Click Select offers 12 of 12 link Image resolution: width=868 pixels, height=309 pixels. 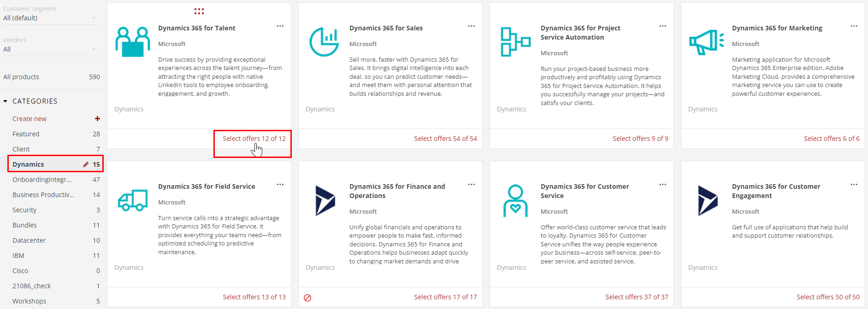(254, 139)
